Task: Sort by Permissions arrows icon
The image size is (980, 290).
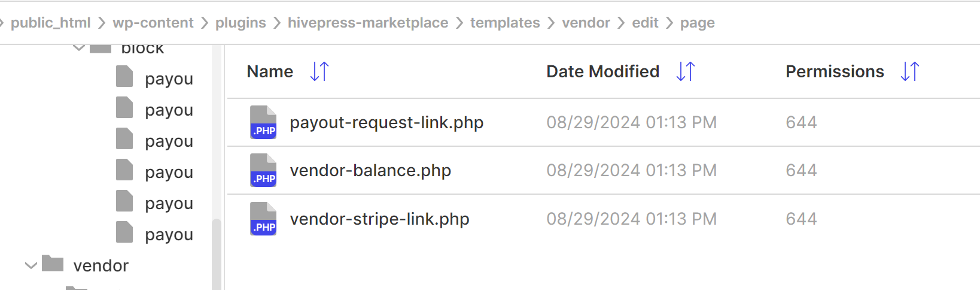Action: tap(910, 71)
